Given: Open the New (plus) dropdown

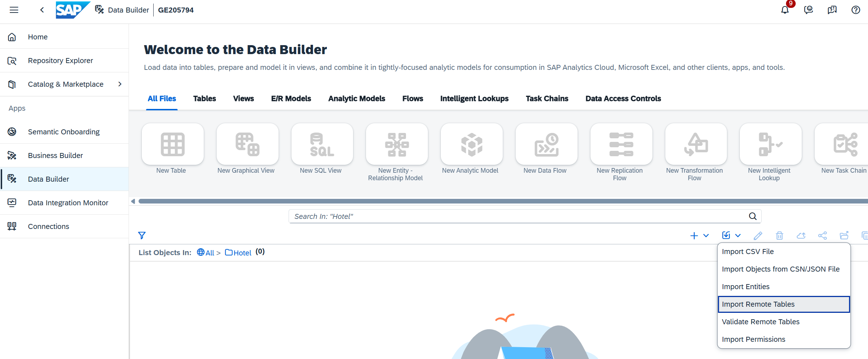Looking at the screenshot, I should [x=699, y=236].
